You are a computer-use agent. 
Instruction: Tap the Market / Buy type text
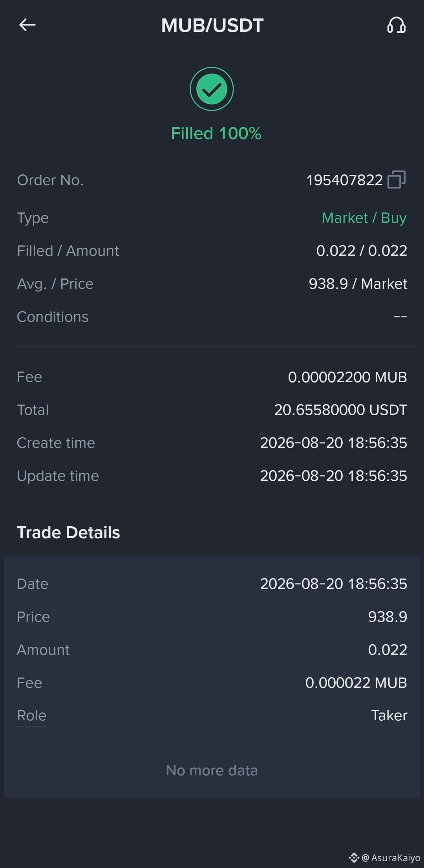[x=364, y=218]
